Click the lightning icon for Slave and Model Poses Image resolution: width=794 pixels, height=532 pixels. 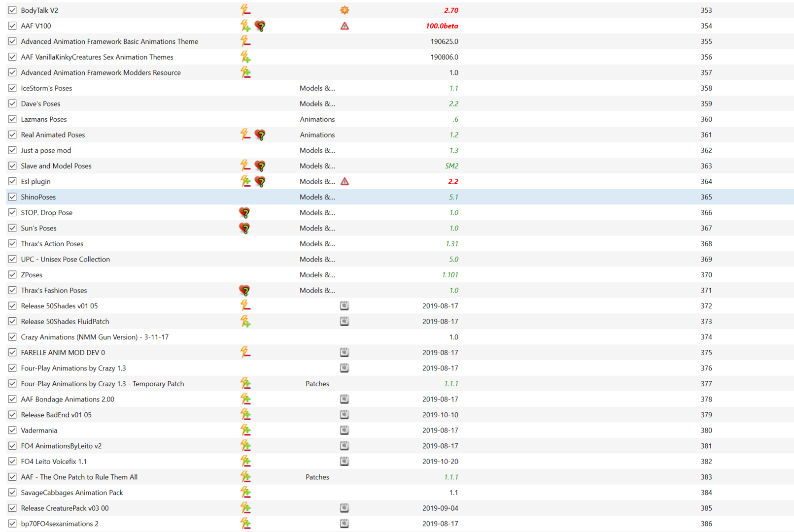pyautogui.click(x=245, y=166)
